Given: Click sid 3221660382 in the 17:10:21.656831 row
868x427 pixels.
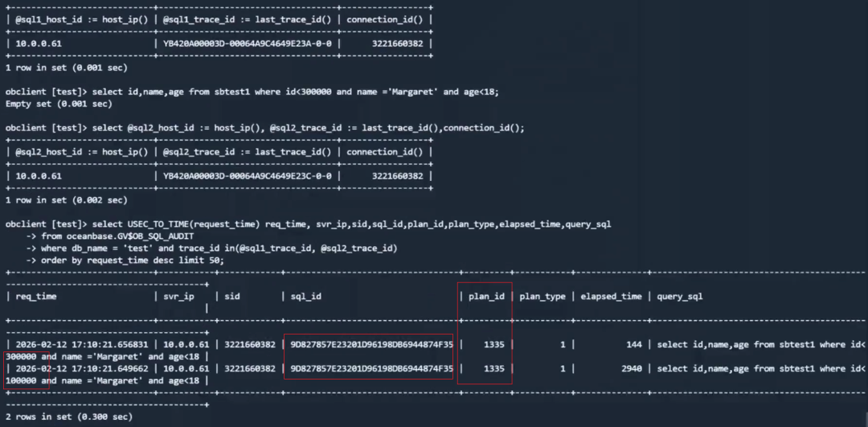Looking at the screenshot, I should (250, 344).
